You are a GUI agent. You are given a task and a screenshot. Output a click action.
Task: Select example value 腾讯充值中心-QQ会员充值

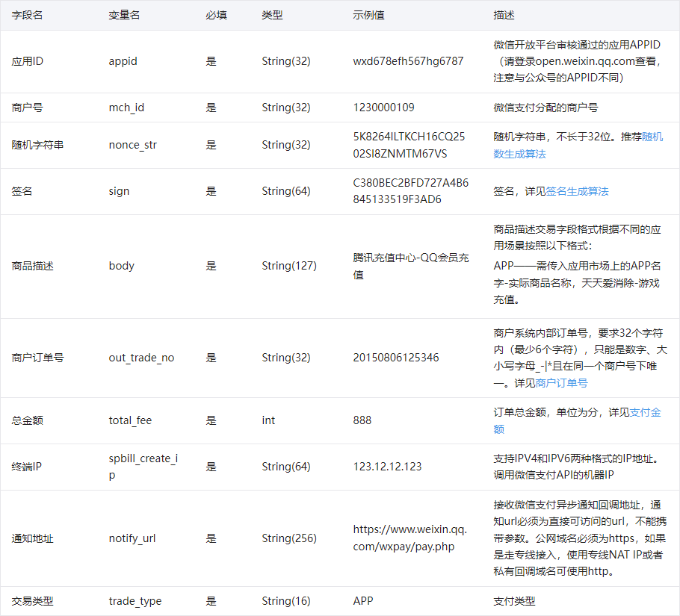pos(411,266)
